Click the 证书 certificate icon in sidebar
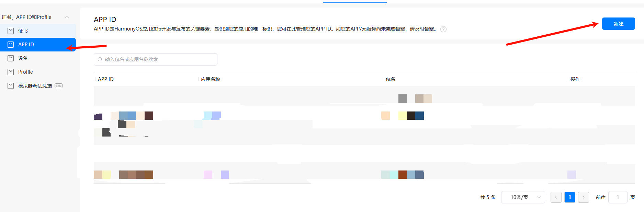This screenshot has height=212, width=644. (x=11, y=31)
